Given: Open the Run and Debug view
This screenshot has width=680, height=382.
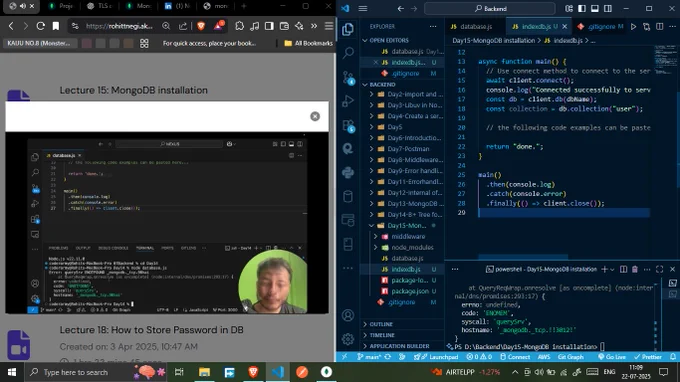Looking at the screenshot, I should click(x=348, y=101).
